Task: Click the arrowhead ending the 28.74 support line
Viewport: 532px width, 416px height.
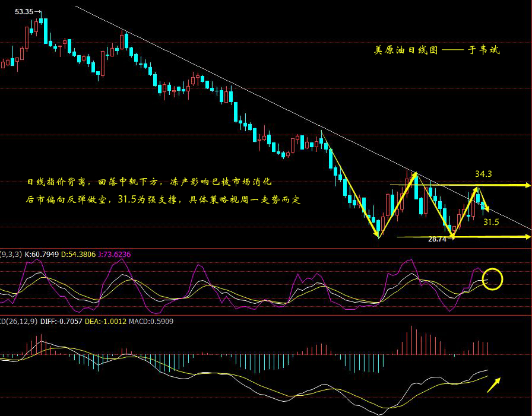Action: tap(527, 237)
